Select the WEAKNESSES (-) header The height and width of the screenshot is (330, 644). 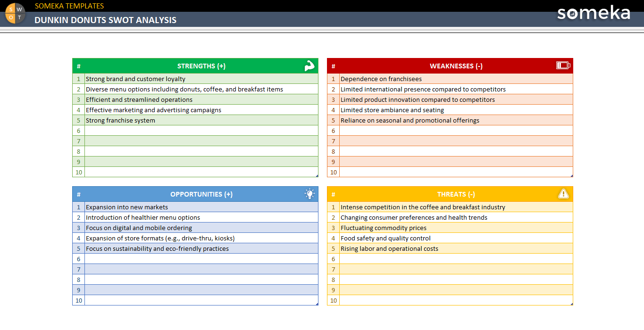coord(456,66)
